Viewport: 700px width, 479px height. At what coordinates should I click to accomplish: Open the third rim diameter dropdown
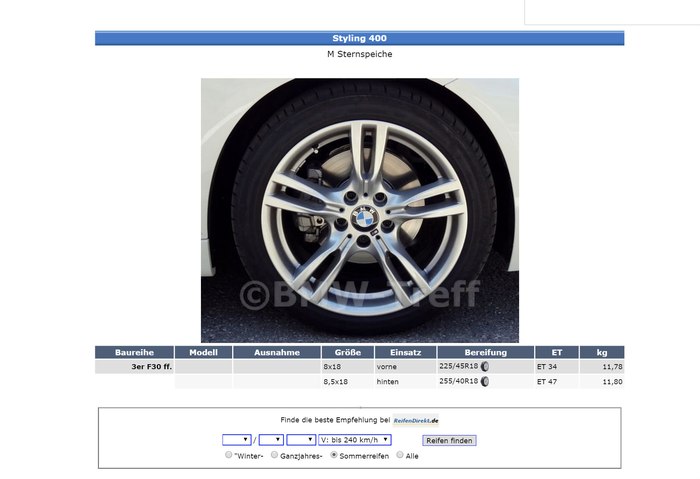coord(301,439)
